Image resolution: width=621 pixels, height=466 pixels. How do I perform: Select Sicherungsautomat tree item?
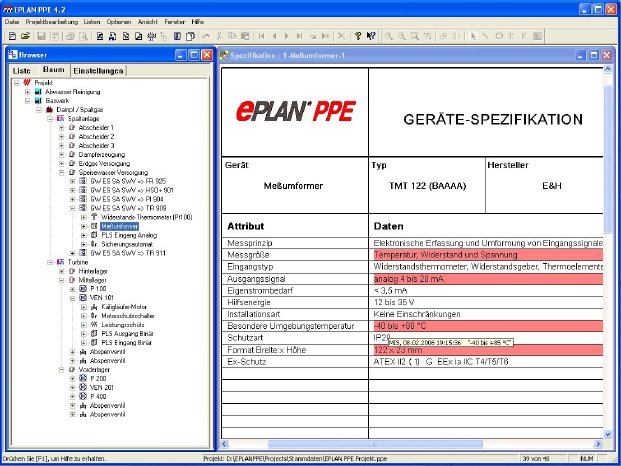127,244
